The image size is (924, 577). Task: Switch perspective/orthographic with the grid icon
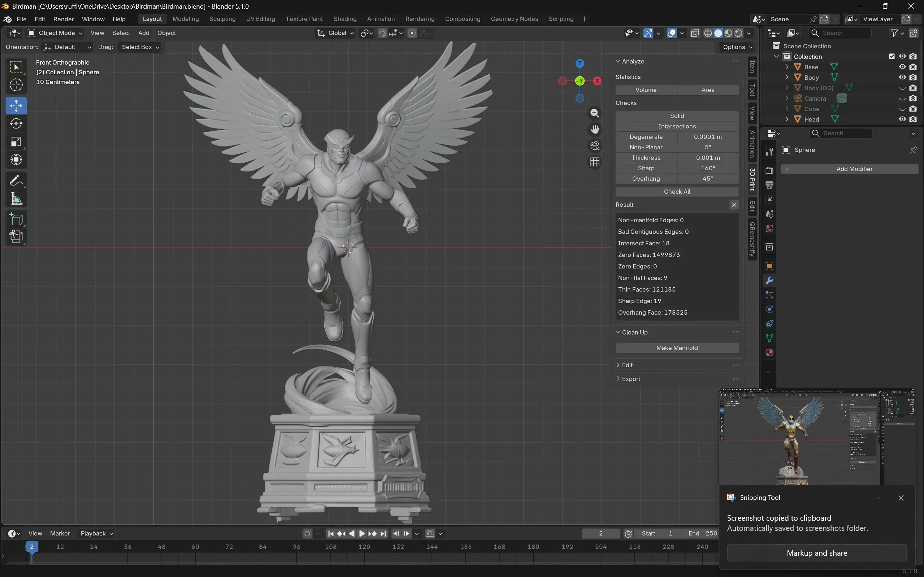click(x=594, y=162)
